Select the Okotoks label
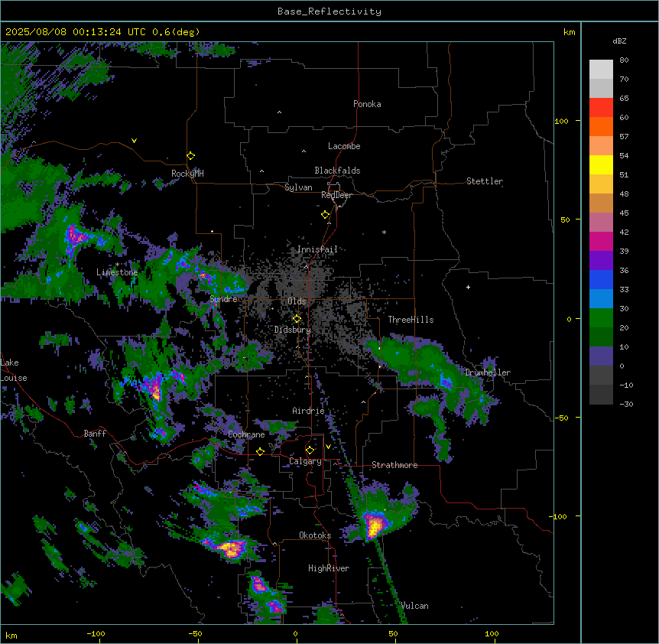The width and height of the screenshot is (659, 644). 315,535
